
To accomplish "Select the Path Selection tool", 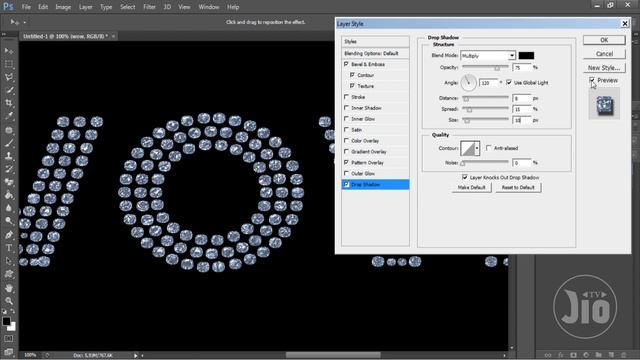I will coord(9,261).
